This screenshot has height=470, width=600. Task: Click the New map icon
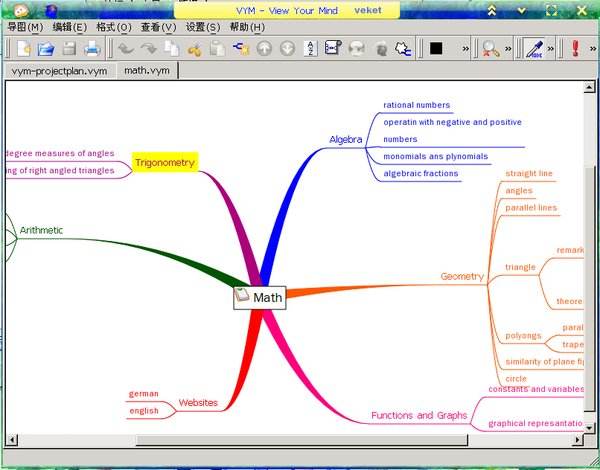[21, 48]
